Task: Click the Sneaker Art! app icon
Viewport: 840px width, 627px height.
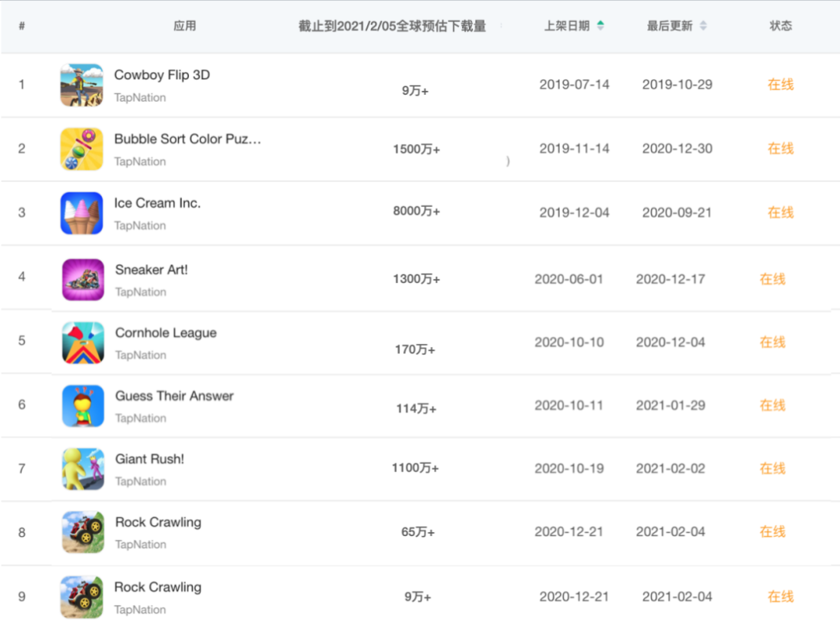Action: pos(81,278)
